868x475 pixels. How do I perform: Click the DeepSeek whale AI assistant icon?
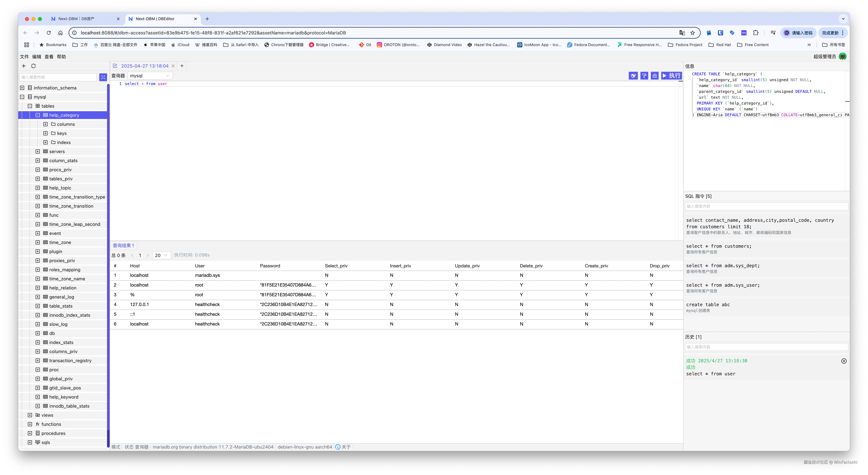click(633, 76)
